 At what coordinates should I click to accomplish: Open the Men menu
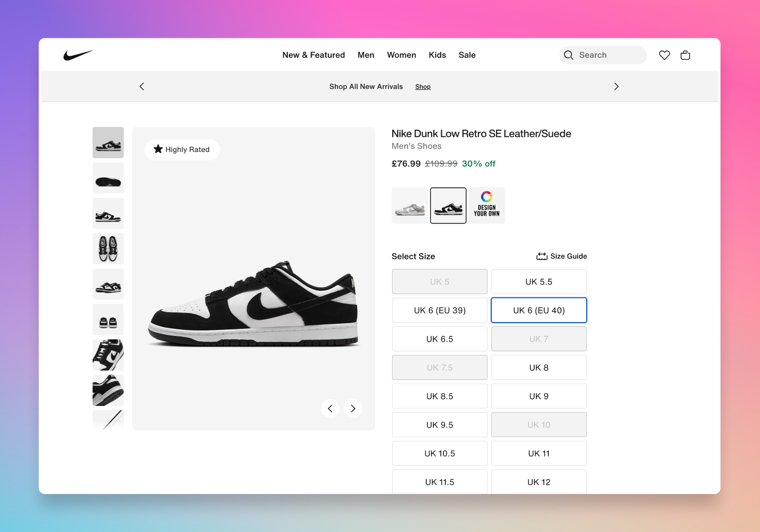pyautogui.click(x=366, y=55)
